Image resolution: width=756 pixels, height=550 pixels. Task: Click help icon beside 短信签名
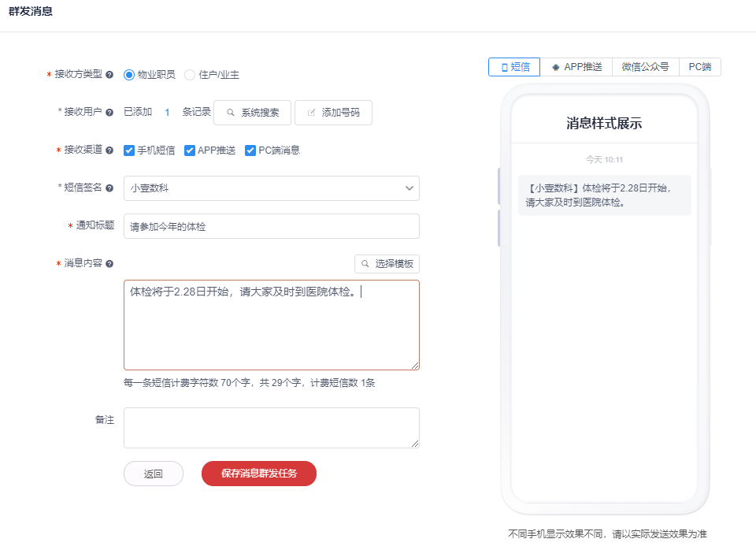click(109, 188)
